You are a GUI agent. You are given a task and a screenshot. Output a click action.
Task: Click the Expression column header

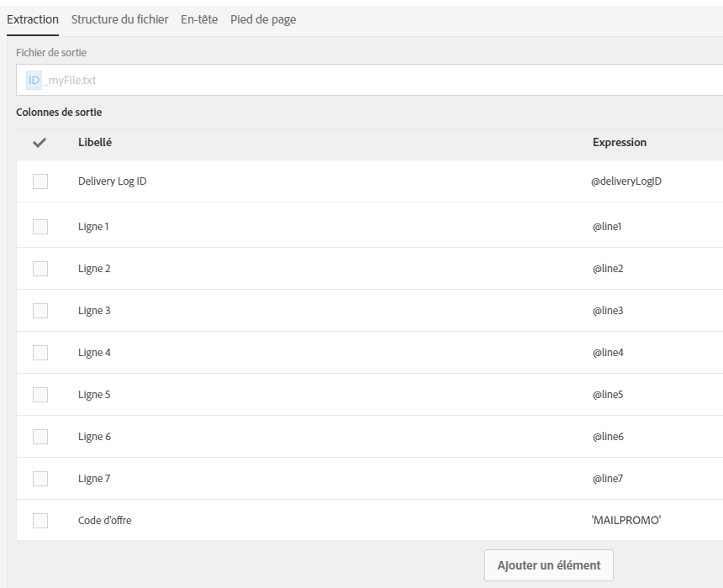tap(620, 143)
